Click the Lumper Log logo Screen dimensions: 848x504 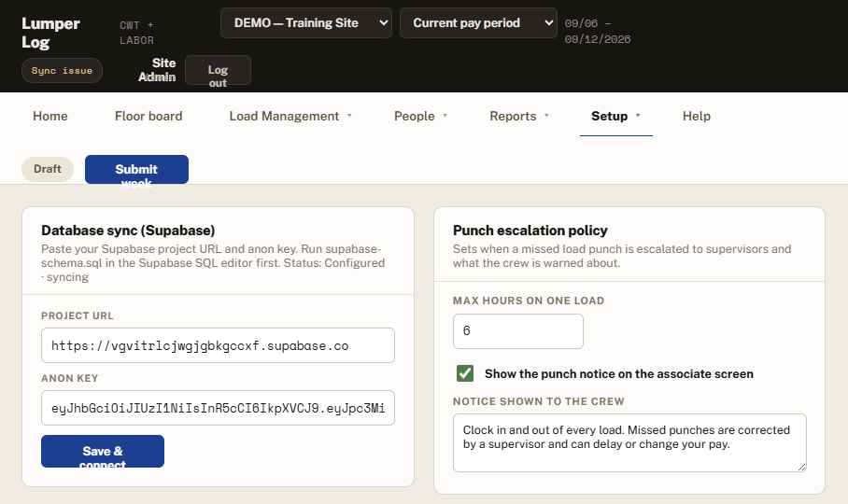(x=50, y=33)
